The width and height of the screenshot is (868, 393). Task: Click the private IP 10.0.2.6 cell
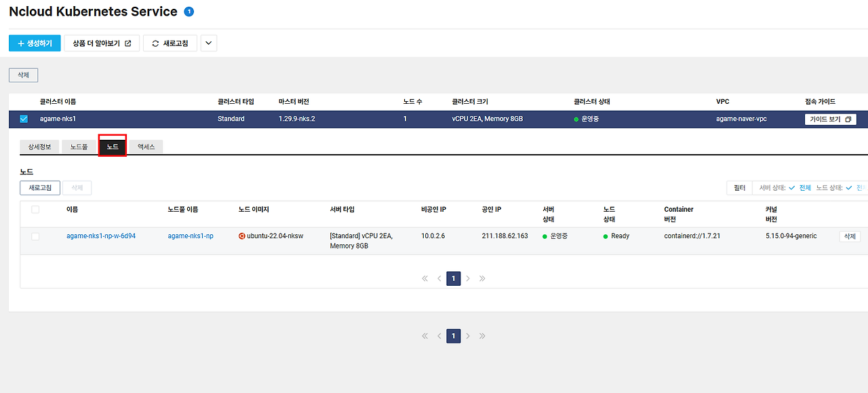click(433, 236)
